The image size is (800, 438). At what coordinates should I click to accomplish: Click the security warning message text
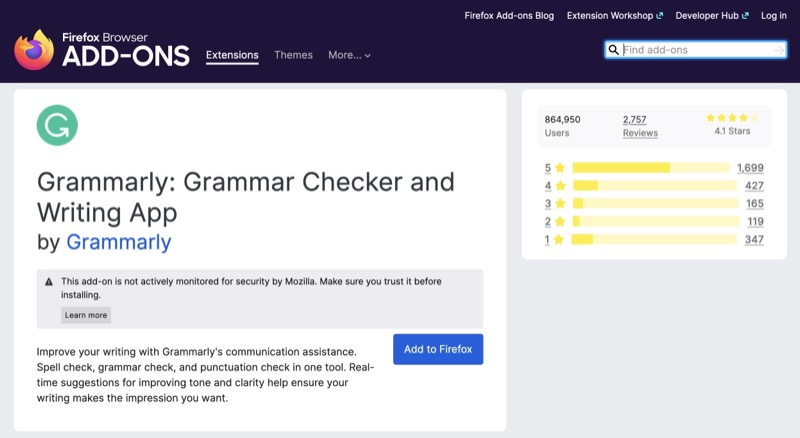[251, 288]
